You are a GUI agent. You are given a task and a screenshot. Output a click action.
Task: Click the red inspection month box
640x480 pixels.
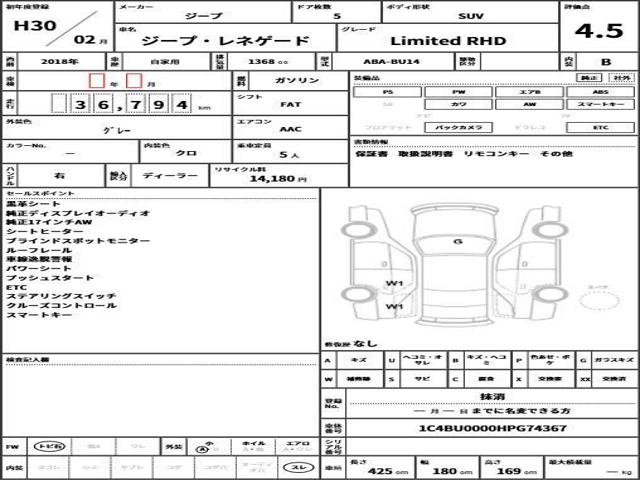(x=134, y=80)
